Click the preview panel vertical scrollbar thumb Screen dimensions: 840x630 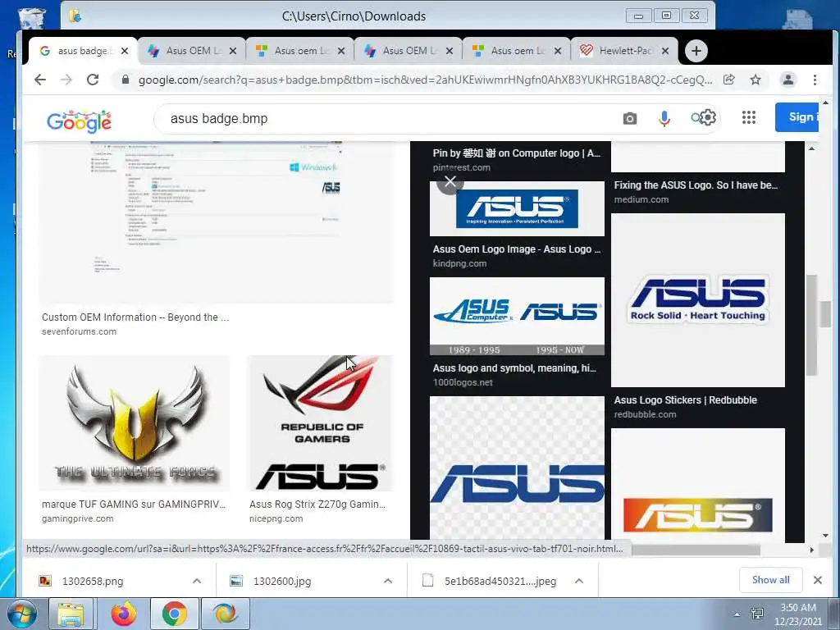click(x=811, y=325)
